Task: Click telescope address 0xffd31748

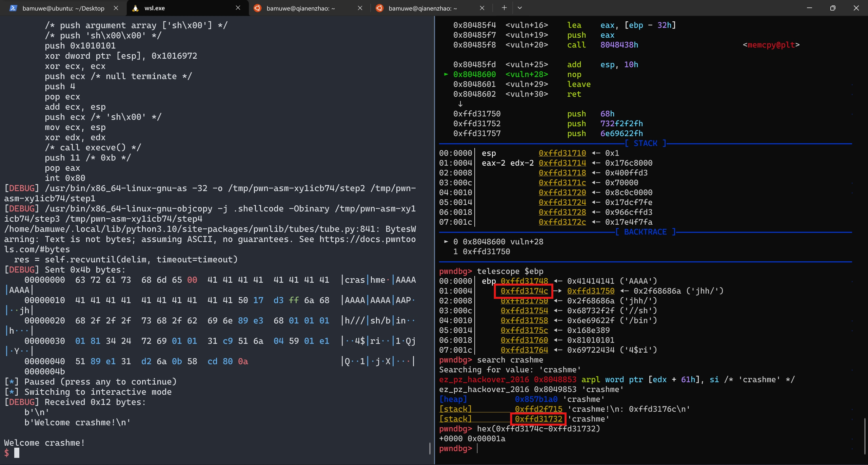Action: coord(524,281)
